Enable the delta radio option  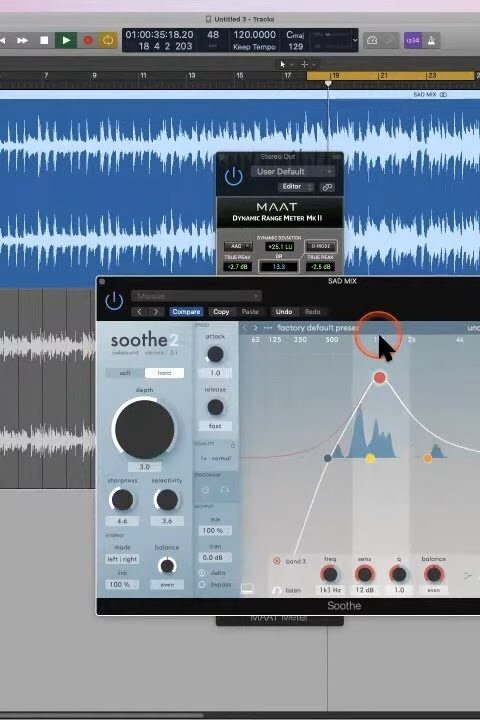202,573
